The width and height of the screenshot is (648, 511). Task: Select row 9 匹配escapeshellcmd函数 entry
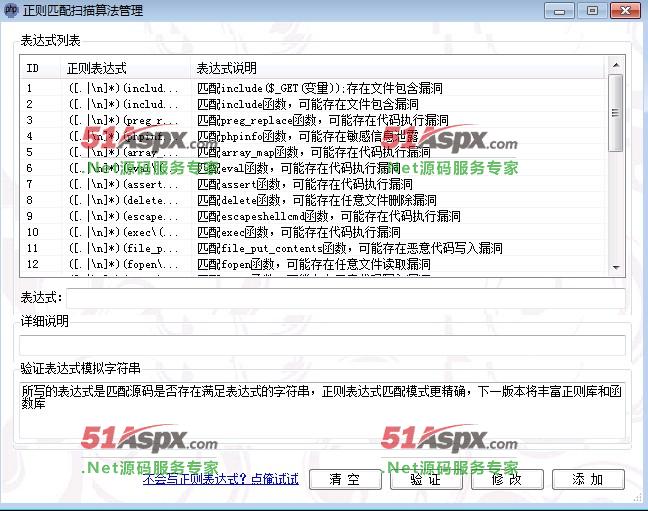click(x=313, y=216)
